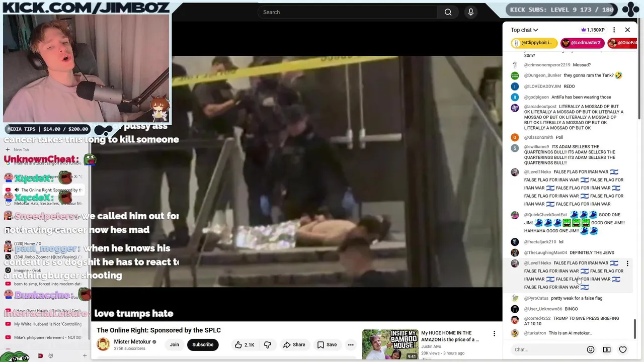Viewport: 644px width, 362px height.
Task: Switch to 'The Online Right' sidebar tab
Action: click(43, 190)
